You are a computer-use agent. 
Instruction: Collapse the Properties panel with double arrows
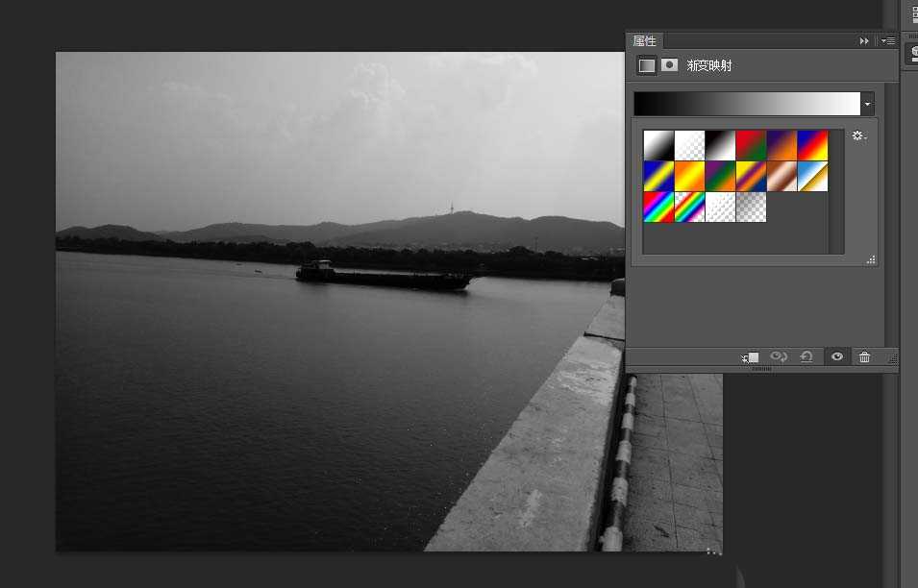(864, 41)
